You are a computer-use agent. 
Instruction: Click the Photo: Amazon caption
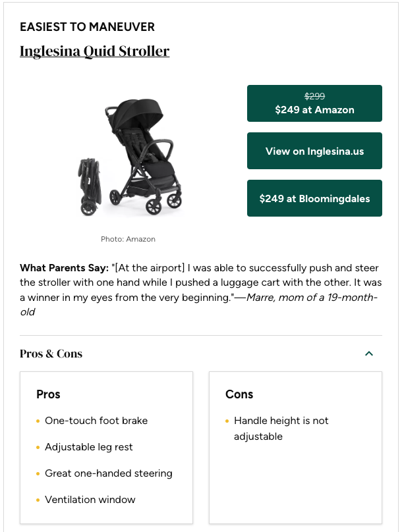point(128,239)
